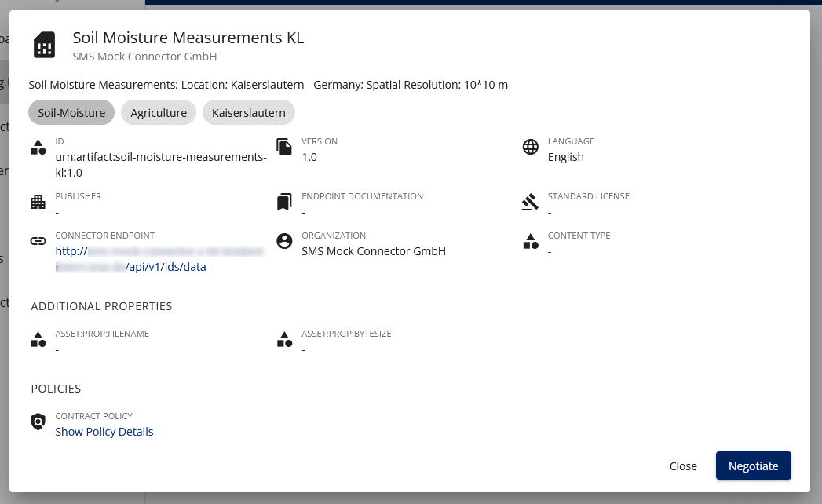
Task: Select the Kaiserslautern keyword chip
Action: click(249, 113)
